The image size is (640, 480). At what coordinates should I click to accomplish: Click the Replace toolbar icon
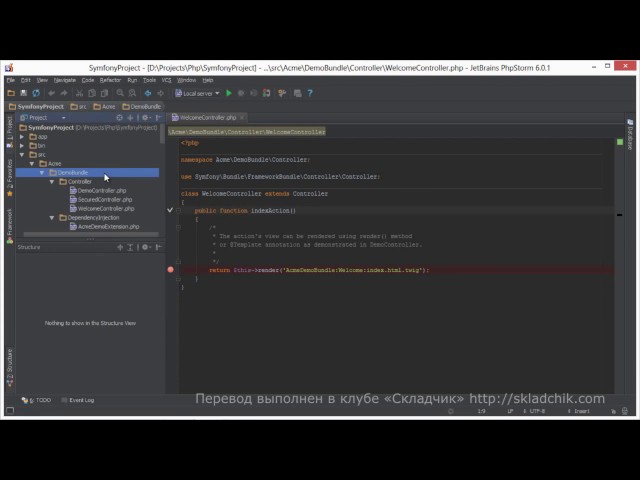coord(132,93)
